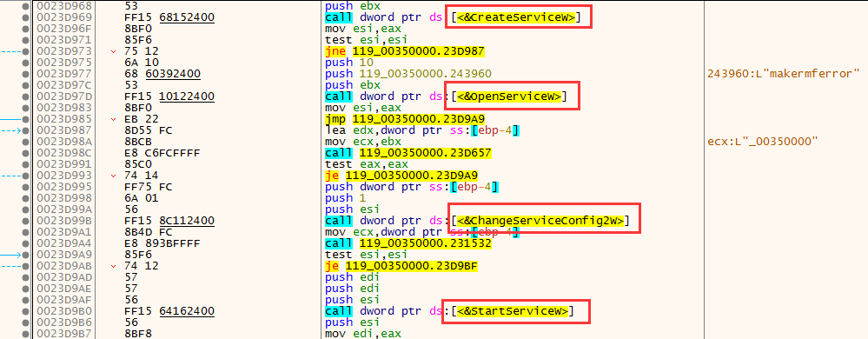
Task: Toggle breakpoint dot at address 0023D9A4
Action: (26, 243)
